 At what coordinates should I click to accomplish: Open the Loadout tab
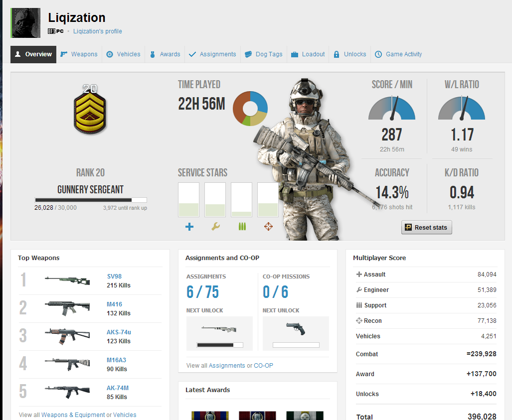point(308,54)
